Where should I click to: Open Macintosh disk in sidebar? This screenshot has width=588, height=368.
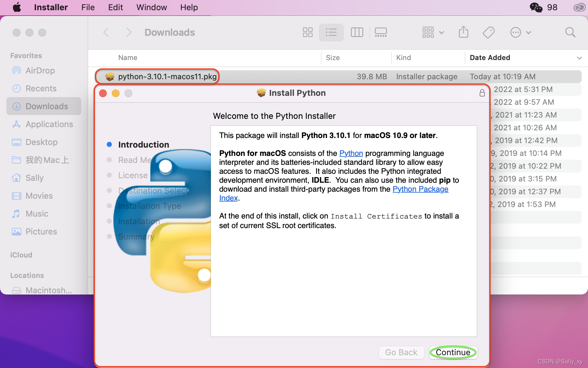point(49,290)
